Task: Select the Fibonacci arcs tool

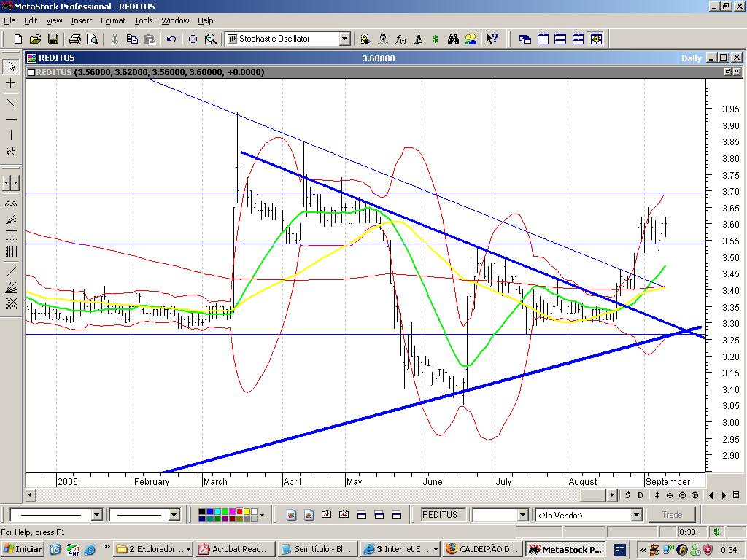Action: coord(11,205)
